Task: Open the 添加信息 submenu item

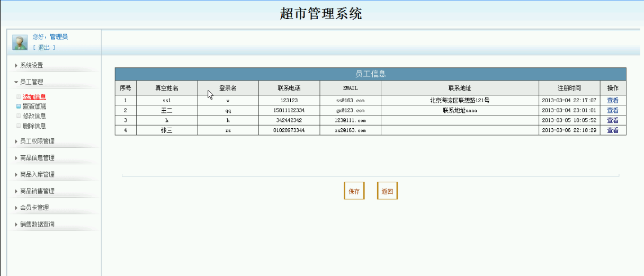Action: click(x=34, y=96)
